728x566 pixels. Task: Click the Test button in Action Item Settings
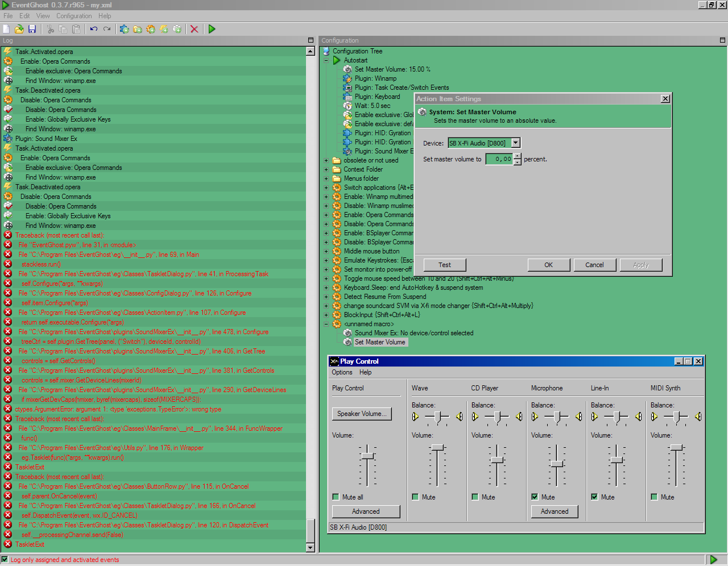445,265
